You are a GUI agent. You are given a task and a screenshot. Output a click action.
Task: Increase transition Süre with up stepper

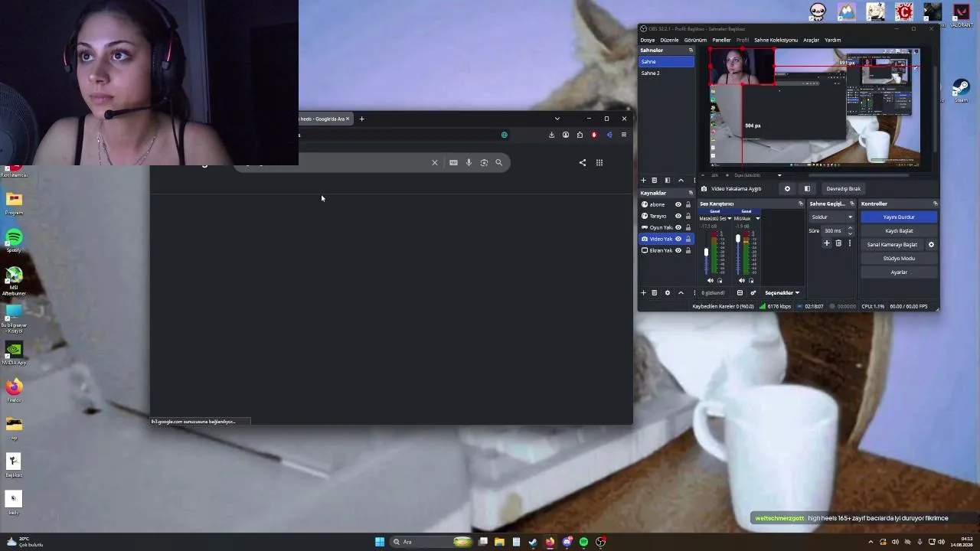pyautogui.click(x=850, y=228)
